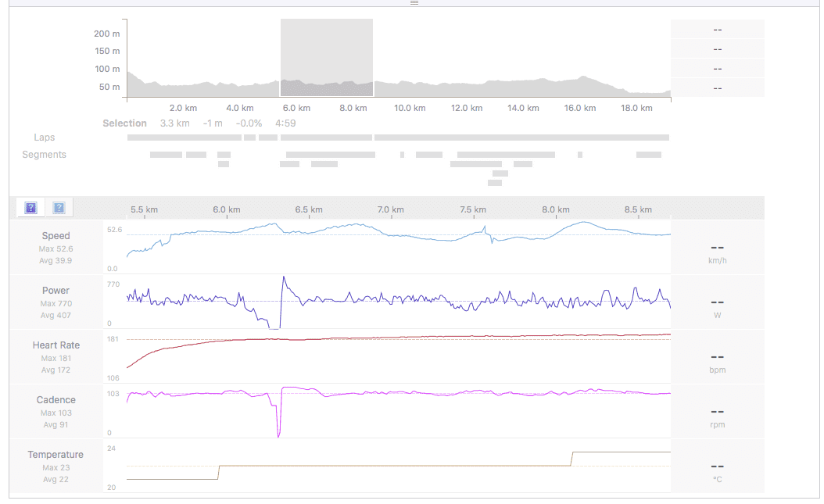Click the Laps row label
824x504 pixels.
pos(45,138)
